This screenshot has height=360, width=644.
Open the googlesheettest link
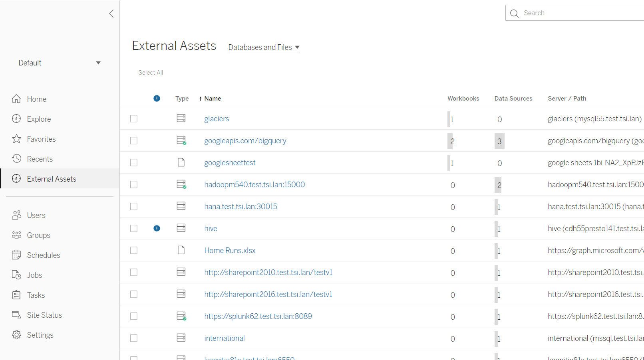click(x=230, y=162)
